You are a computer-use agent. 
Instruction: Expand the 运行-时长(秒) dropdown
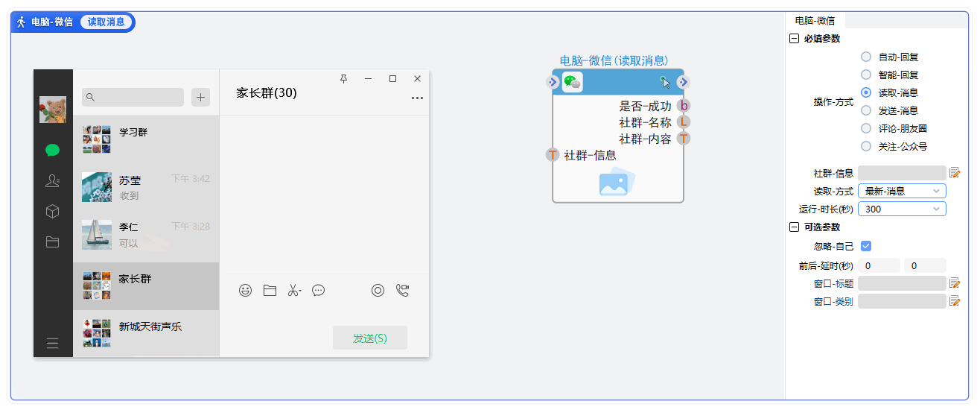tap(902, 209)
